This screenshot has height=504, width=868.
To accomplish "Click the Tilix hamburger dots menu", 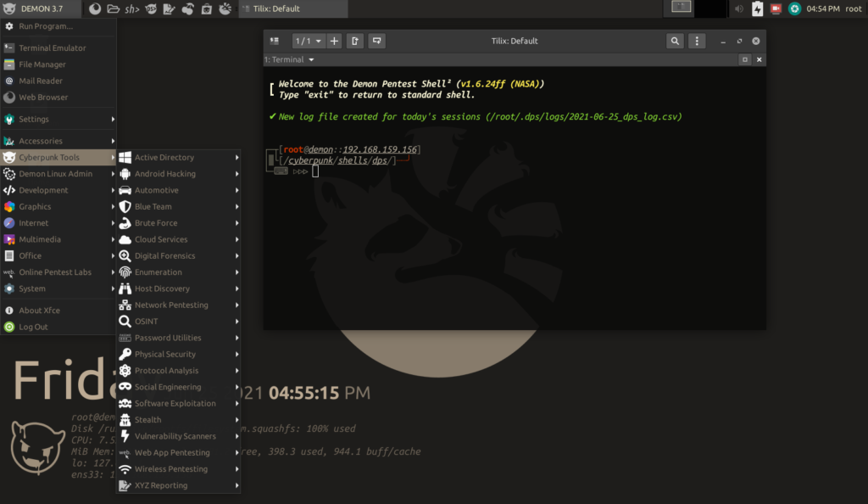I will pos(697,41).
